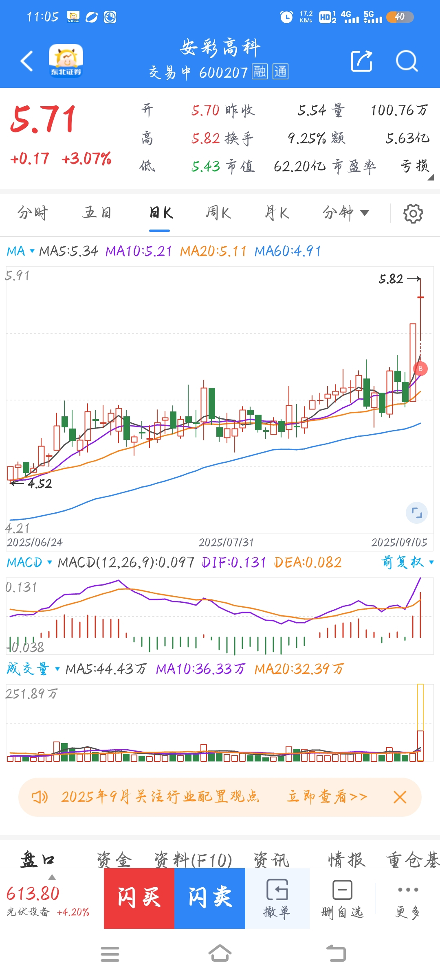Tap the 闪卖 quick sell button
The image size is (440, 980).
pyautogui.click(x=210, y=898)
